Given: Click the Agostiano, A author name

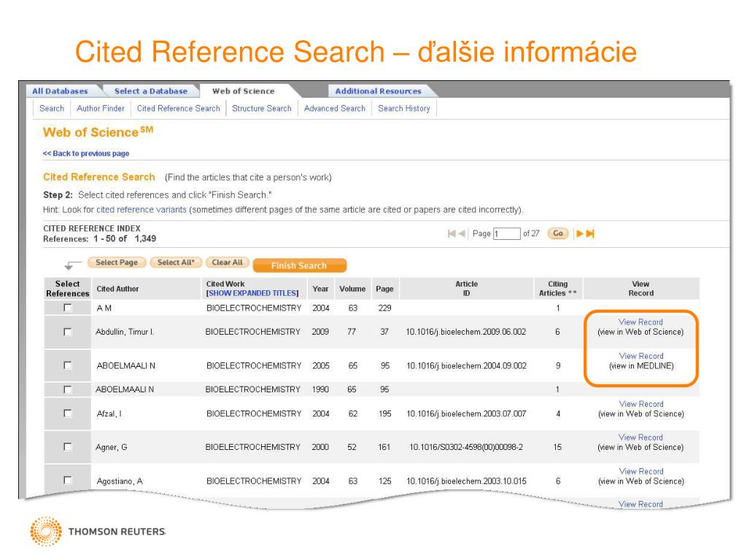Looking at the screenshot, I should (x=120, y=481).
